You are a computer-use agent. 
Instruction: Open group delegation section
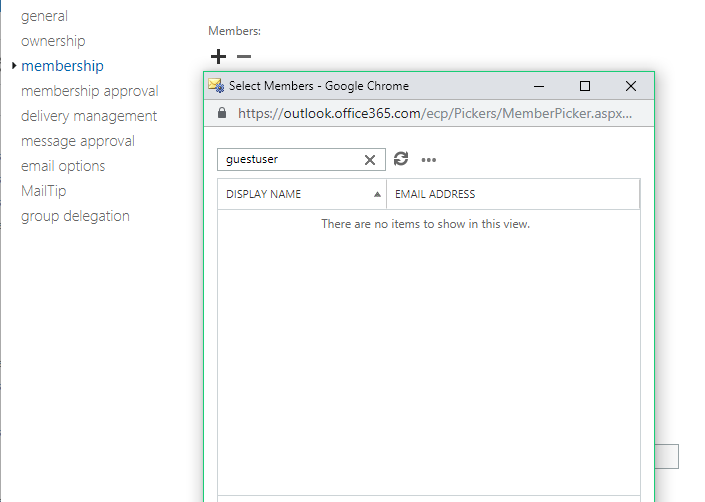point(75,216)
